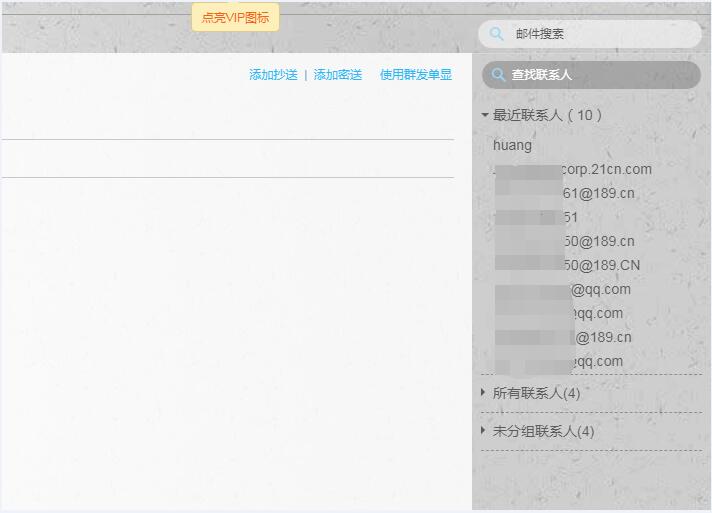Focus the 邮件搜索 mail search field

coord(600,34)
